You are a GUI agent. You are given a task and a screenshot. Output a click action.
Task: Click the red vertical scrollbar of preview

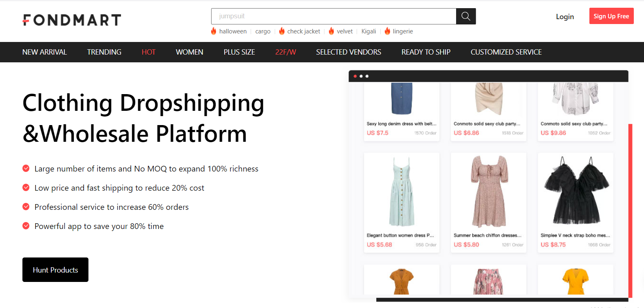(630, 210)
